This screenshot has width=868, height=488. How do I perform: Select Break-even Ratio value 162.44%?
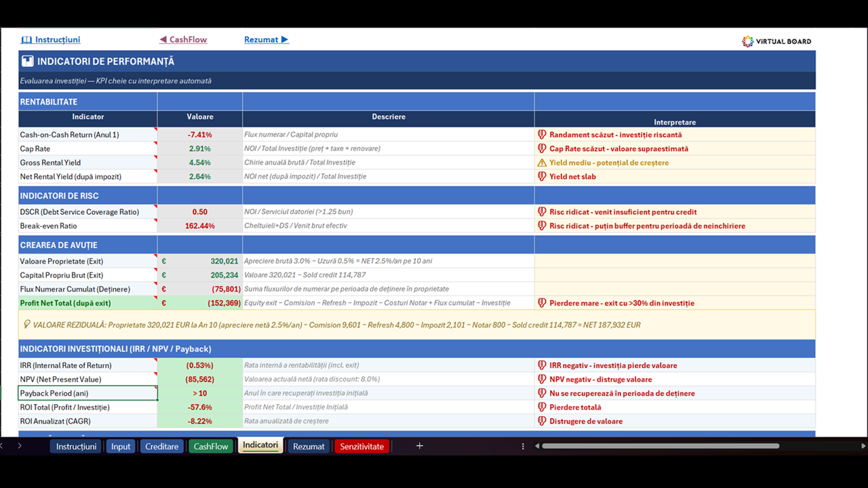click(200, 226)
